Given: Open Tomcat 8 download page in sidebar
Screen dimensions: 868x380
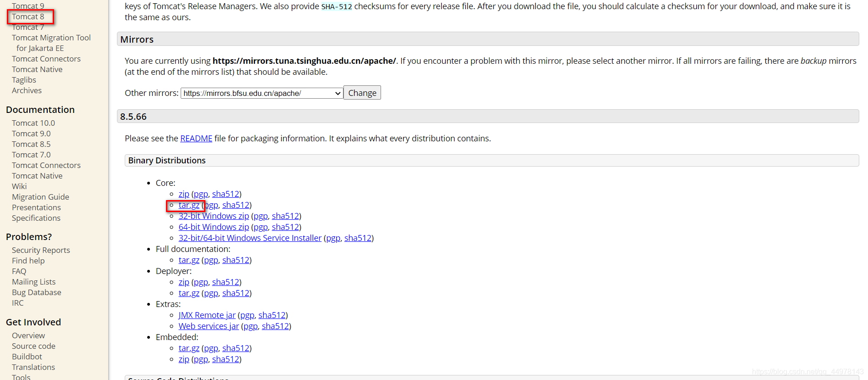Looking at the screenshot, I should click(28, 17).
